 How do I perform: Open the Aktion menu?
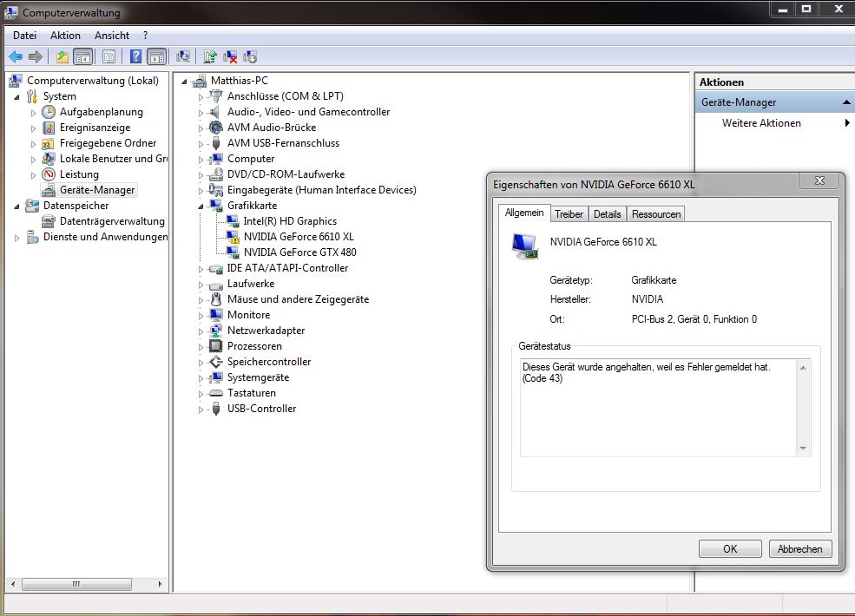[x=65, y=36]
